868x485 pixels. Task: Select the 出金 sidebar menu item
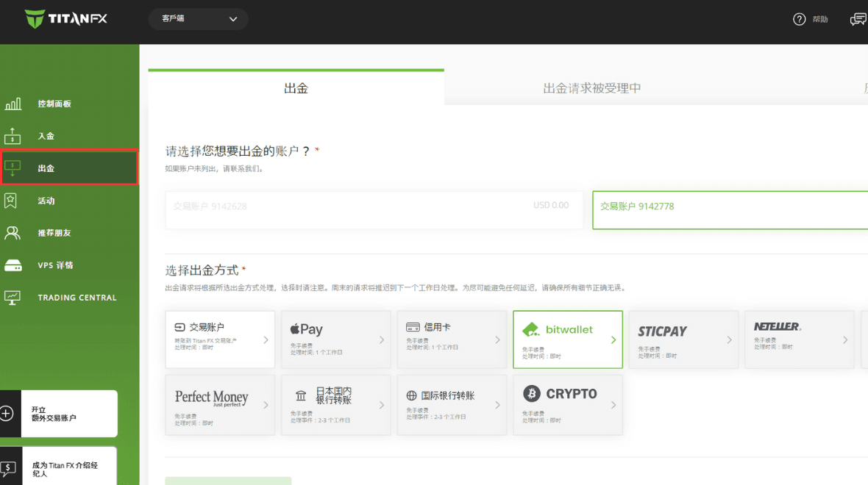click(x=69, y=168)
